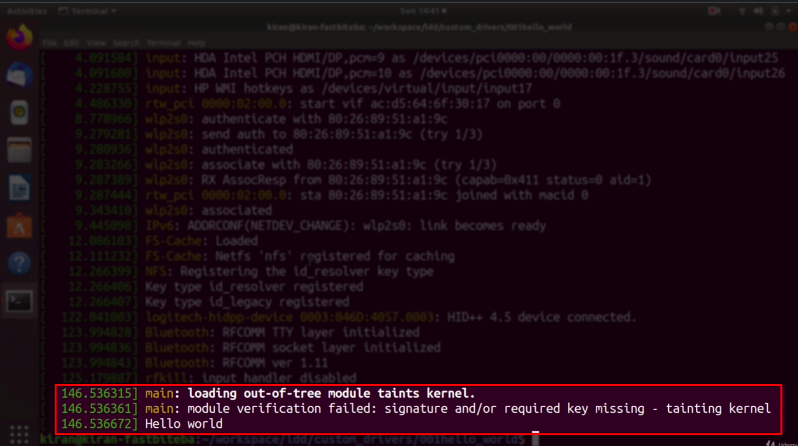Open the network status icon
This screenshot has width=798, height=446.
click(x=742, y=11)
